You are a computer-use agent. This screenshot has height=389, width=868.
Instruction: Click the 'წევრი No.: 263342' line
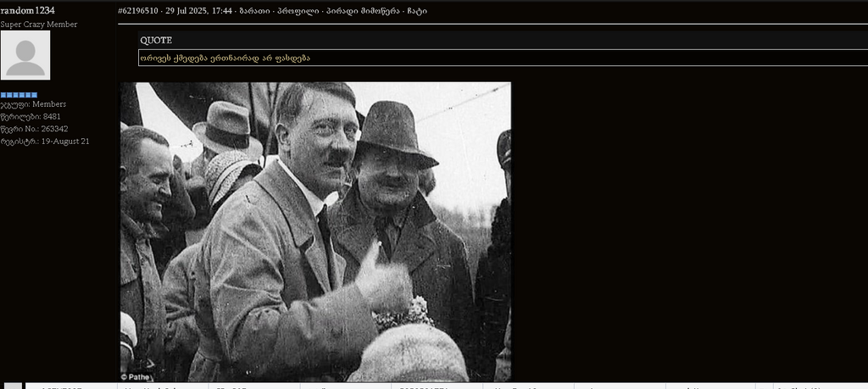click(34, 129)
